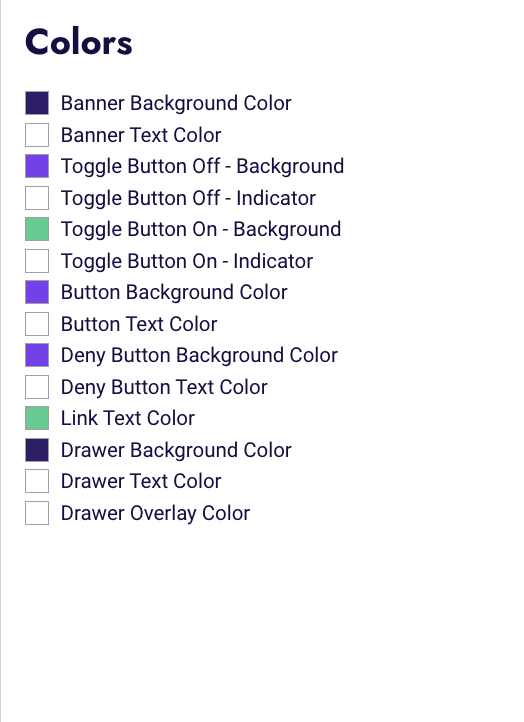
Task: Click the Drawer Text Color swatch
Action: 37,481
